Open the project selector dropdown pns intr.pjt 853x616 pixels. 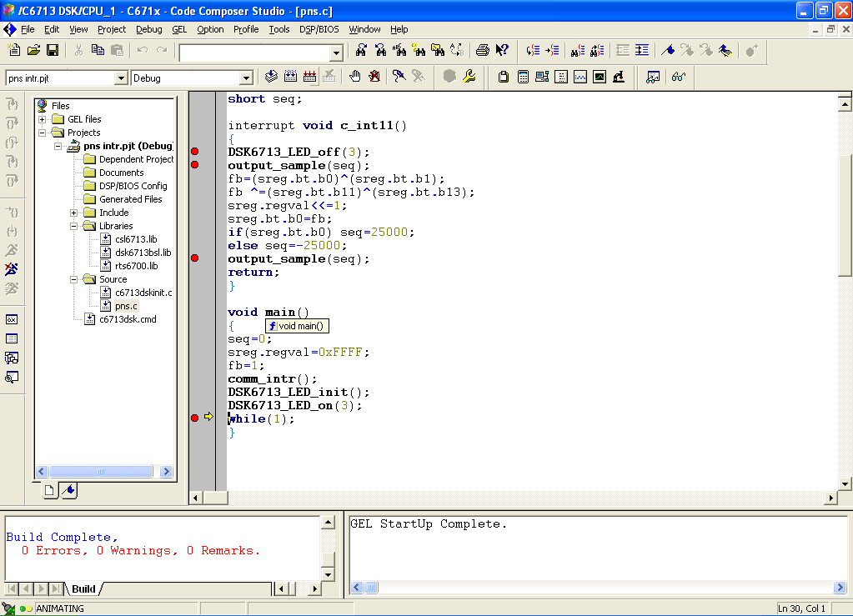tap(121, 78)
